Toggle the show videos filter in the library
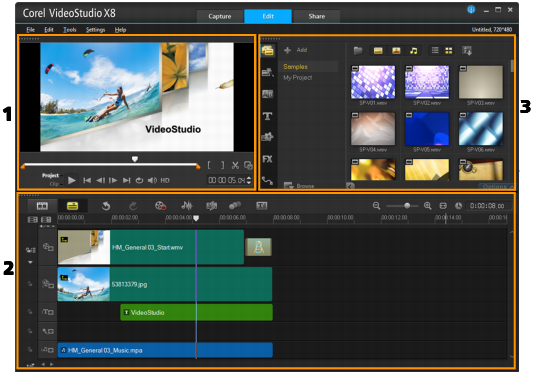535x387 pixels. click(378, 51)
